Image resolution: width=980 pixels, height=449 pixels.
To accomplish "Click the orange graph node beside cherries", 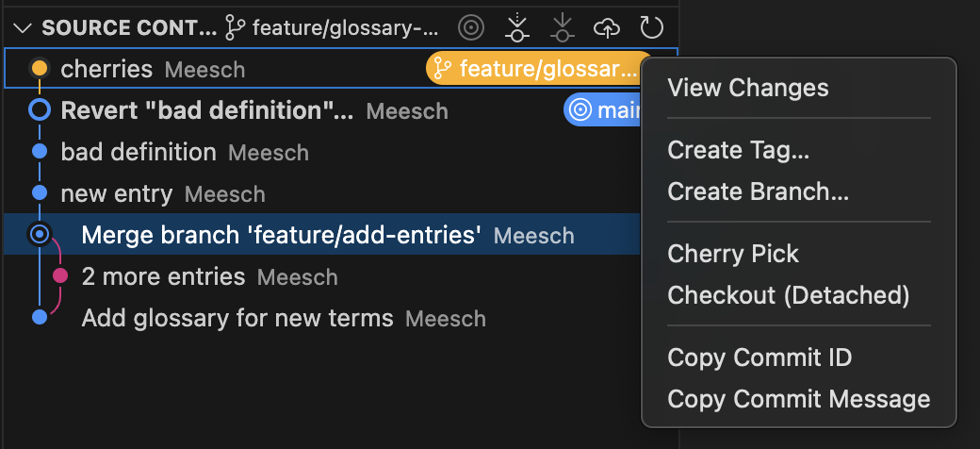I will [x=40, y=68].
